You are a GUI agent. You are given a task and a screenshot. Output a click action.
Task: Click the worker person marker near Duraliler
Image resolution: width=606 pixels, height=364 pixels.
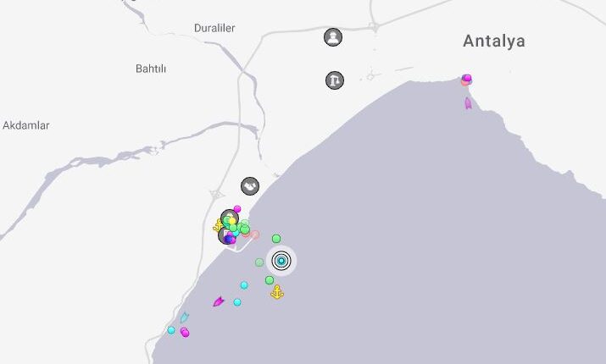[333, 37]
